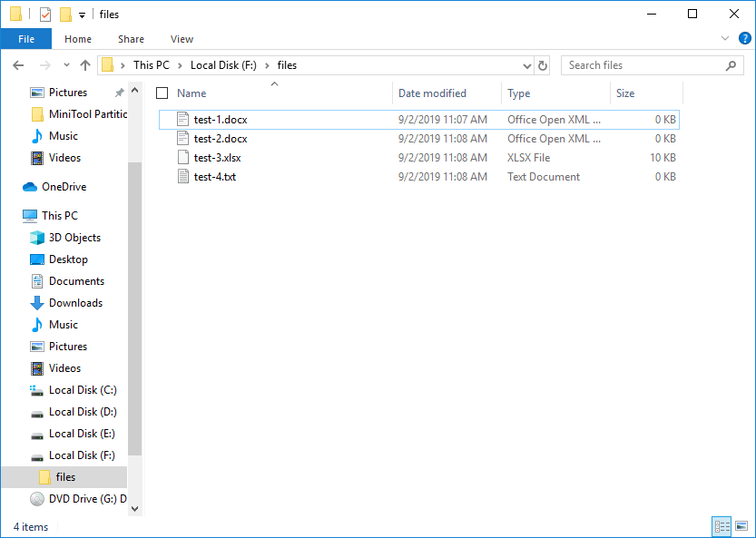The image size is (756, 538).
Task: Toggle the select all items checkbox
Action: click(162, 93)
